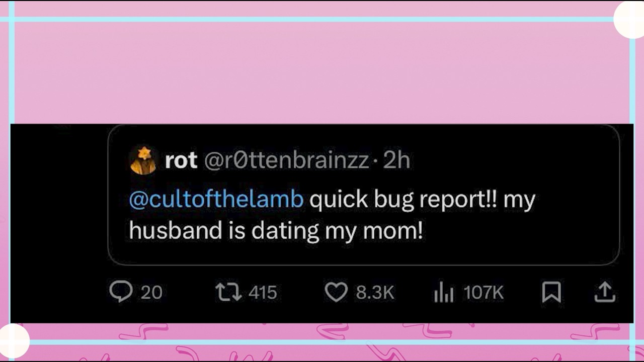Visit the @r0ttenbrainzz handle
Image resolution: width=644 pixels, height=362 pixels.
[286, 161]
